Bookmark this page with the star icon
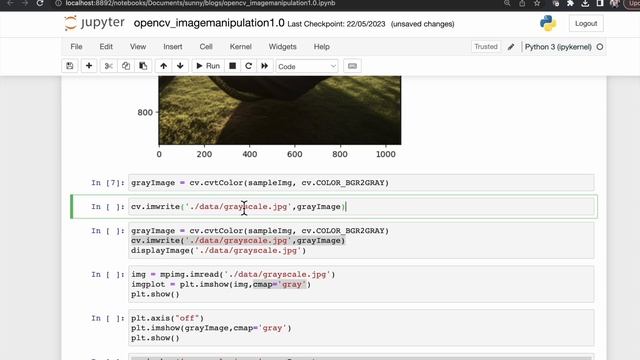Image resolution: width=640 pixels, height=360 pixels. coord(537,3)
